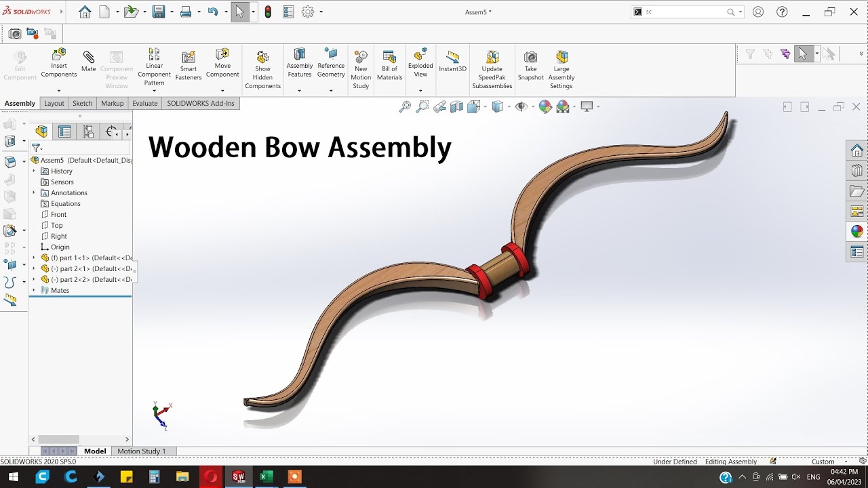
Task: Switch to the Sketch tab
Action: coord(82,103)
